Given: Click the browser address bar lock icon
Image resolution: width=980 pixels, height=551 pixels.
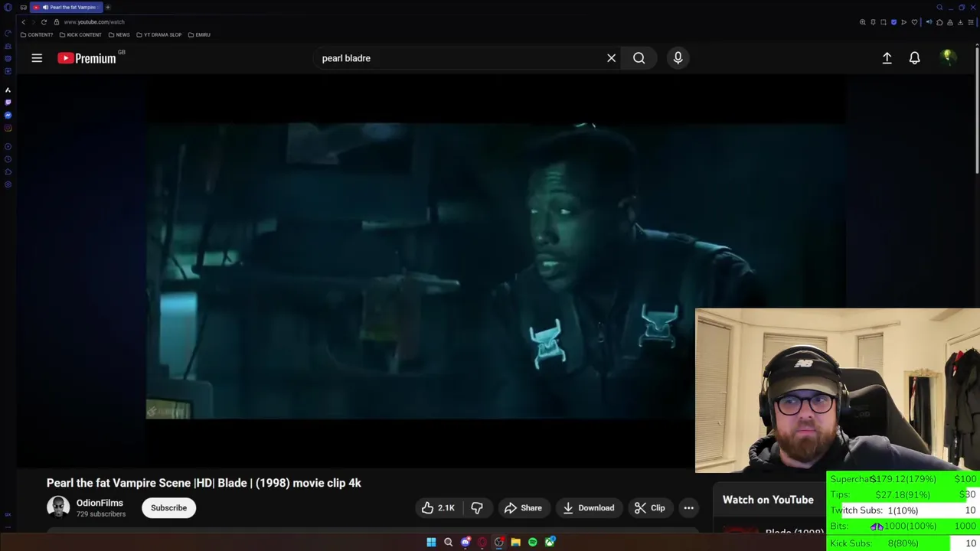Looking at the screenshot, I should point(57,22).
